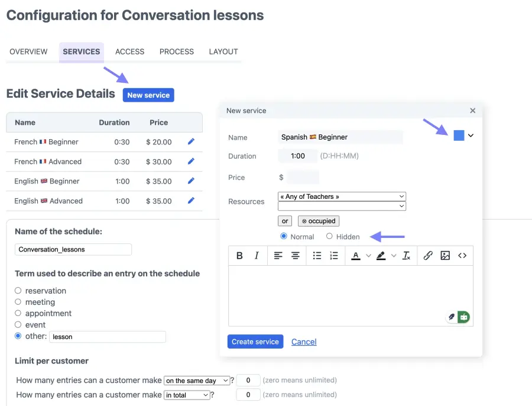Focus the service Name field
Viewport: 532px width, 406px height.
pos(340,137)
